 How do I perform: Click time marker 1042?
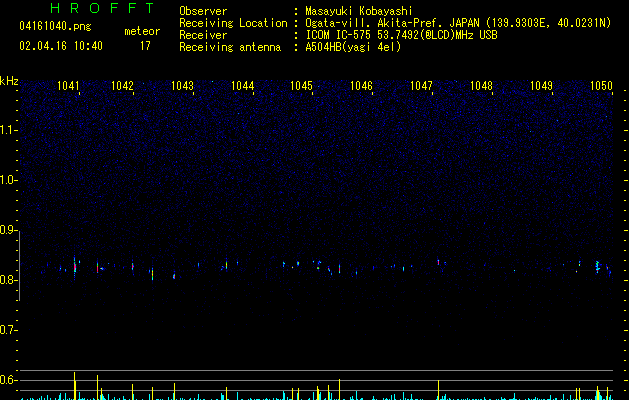pyautogui.click(x=122, y=86)
